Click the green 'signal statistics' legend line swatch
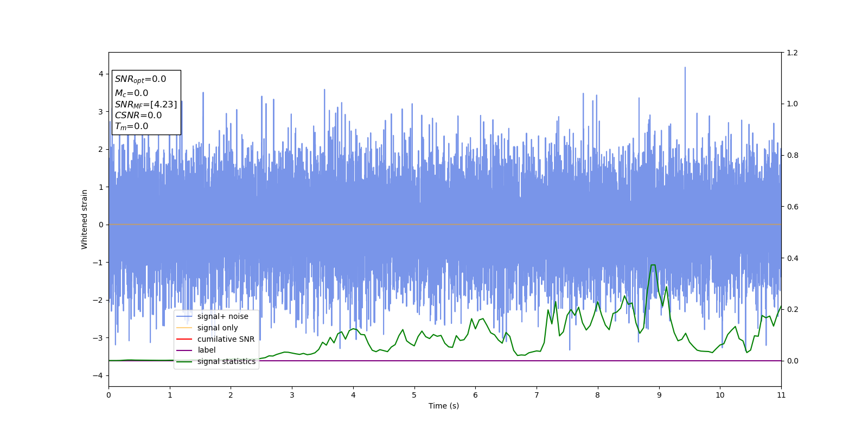Image resolution: width=868 pixels, height=434 pixels. tap(184, 361)
